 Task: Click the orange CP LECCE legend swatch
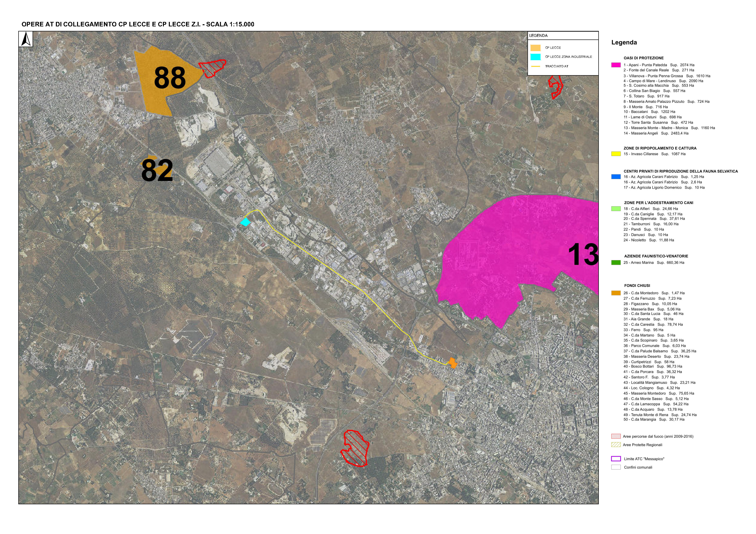tap(535, 48)
